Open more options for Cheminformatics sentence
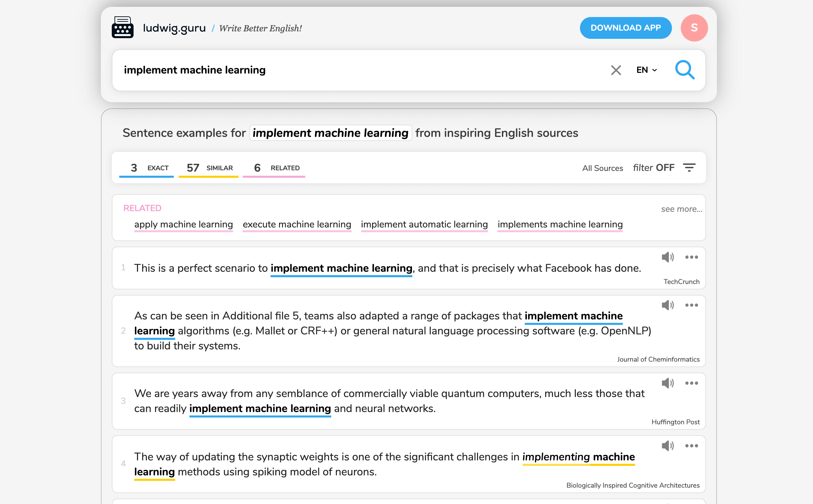The image size is (813, 504). tap(692, 305)
